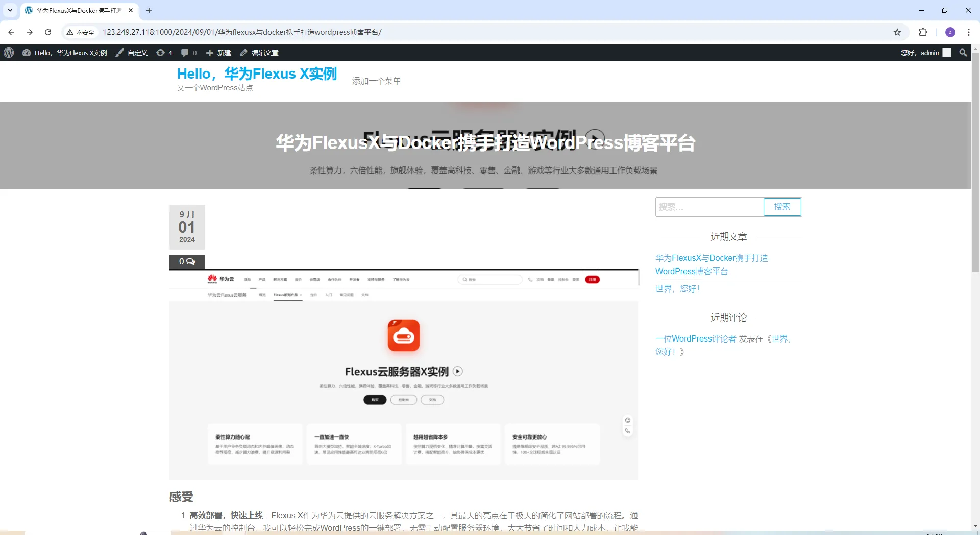Click the admin user avatar image

coord(947,53)
